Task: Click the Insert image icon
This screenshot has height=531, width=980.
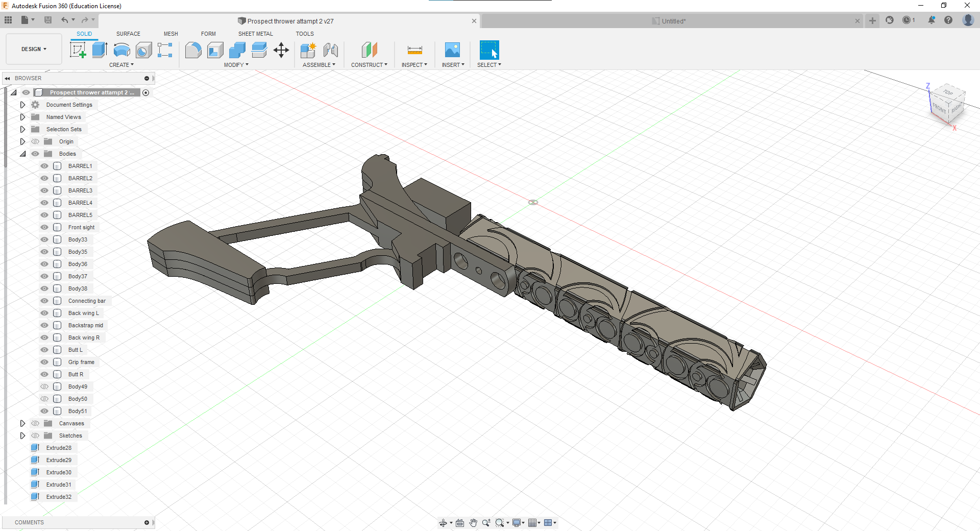Action: point(453,50)
